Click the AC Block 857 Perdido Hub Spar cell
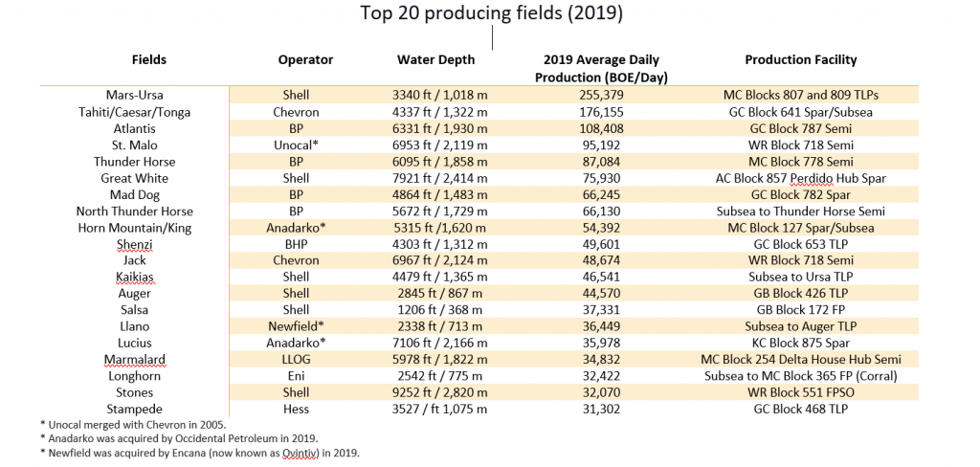Viewport: 980px width, 467px height. point(801,178)
